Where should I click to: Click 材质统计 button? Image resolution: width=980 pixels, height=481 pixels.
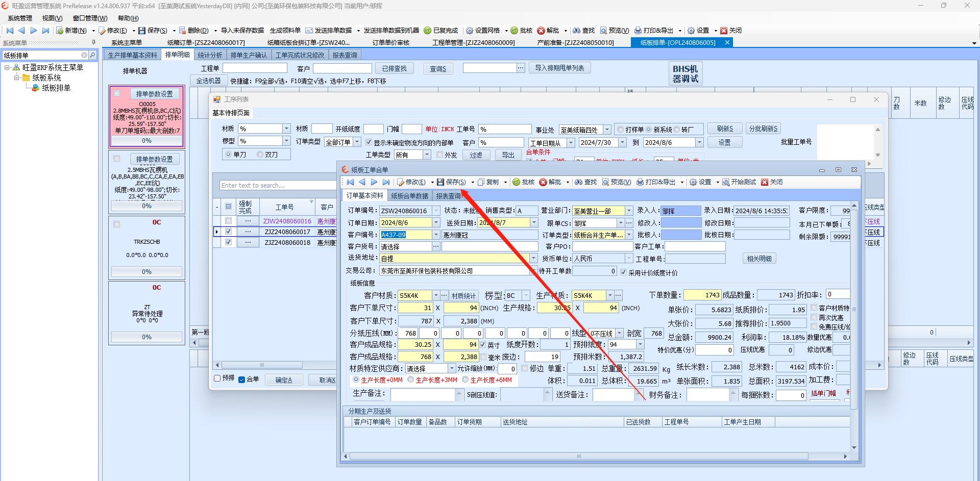[x=463, y=296]
